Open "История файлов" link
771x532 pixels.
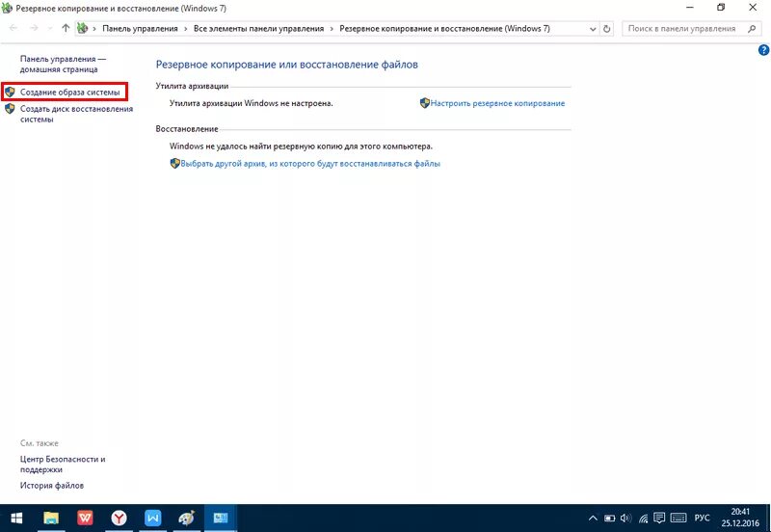pos(52,486)
